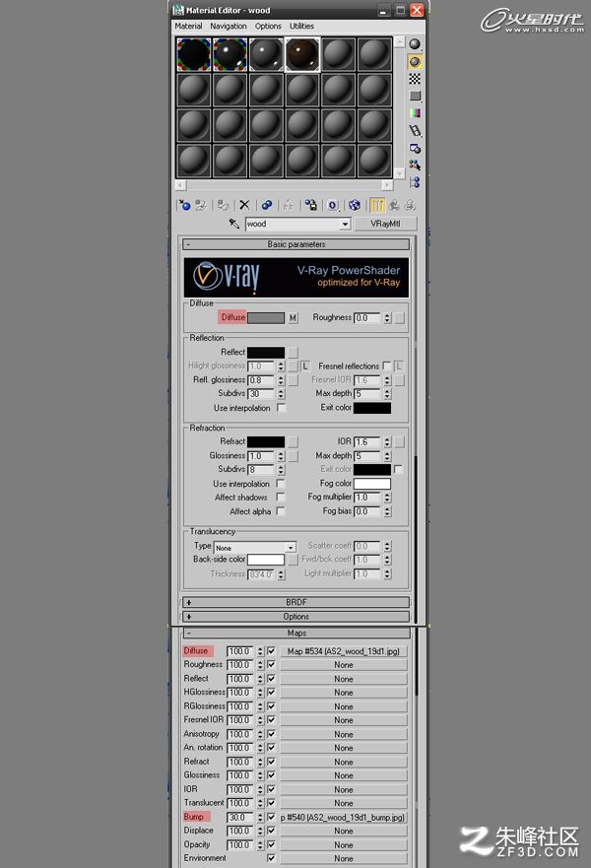Uncheck the Environment map enable checkbox
The image size is (591, 868).
[271, 858]
